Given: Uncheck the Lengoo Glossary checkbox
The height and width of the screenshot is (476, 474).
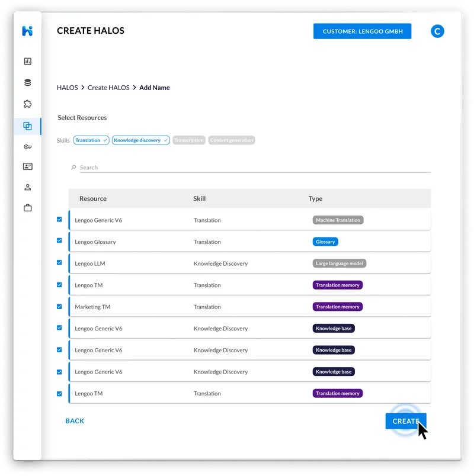Looking at the screenshot, I should pyautogui.click(x=59, y=240).
